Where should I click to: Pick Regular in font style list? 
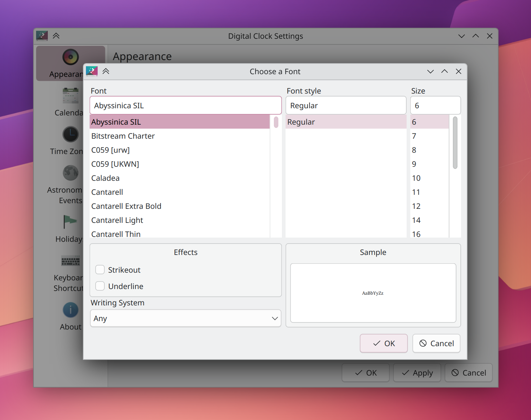tap(301, 122)
